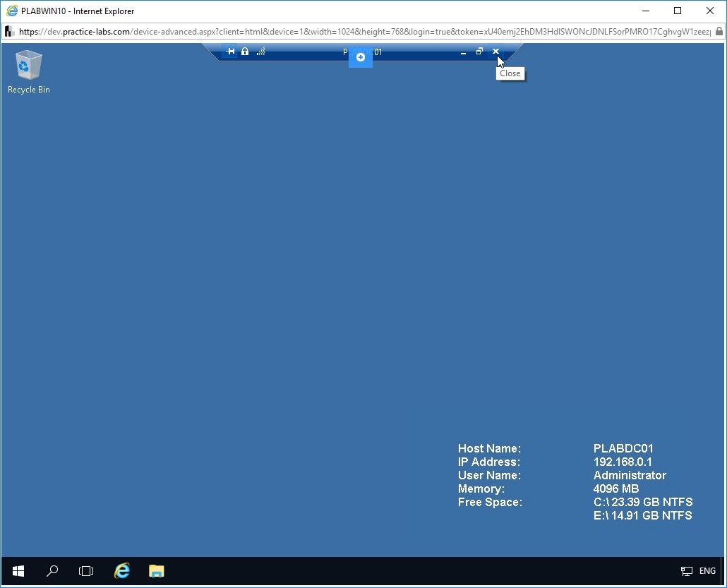Click the blue plus tab handle
This screenshot has height=588, width=727.
pos(360,57)
